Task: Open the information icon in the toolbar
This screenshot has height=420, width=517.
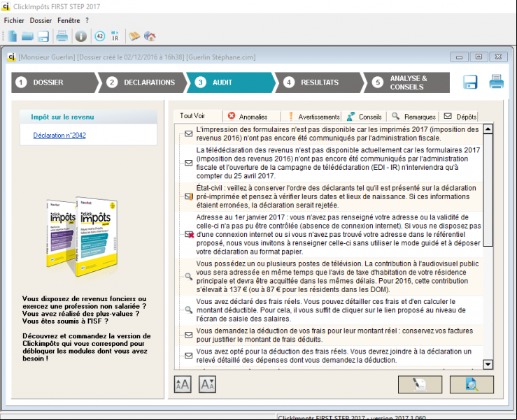Action: [x=80, y=36]
